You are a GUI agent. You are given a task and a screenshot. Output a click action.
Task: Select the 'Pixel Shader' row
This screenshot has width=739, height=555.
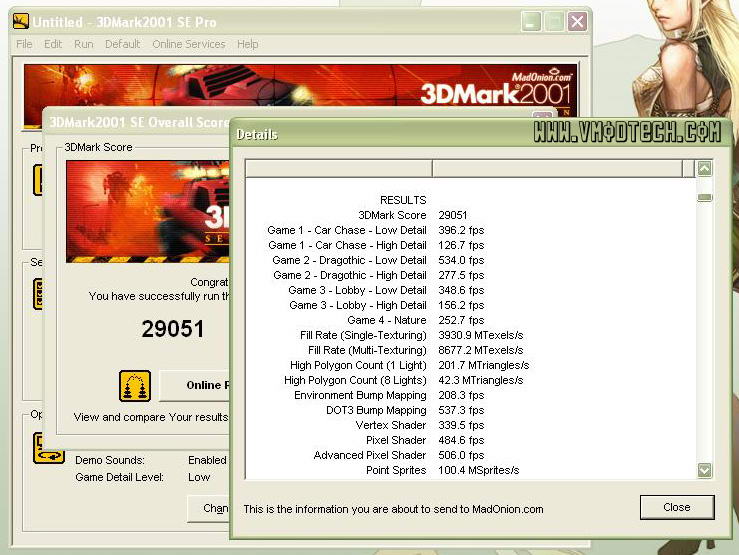pyautogui.click(x=470, y=441)
